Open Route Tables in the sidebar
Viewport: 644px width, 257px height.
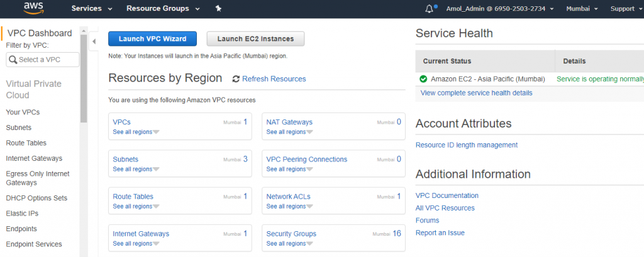[26, 143]
